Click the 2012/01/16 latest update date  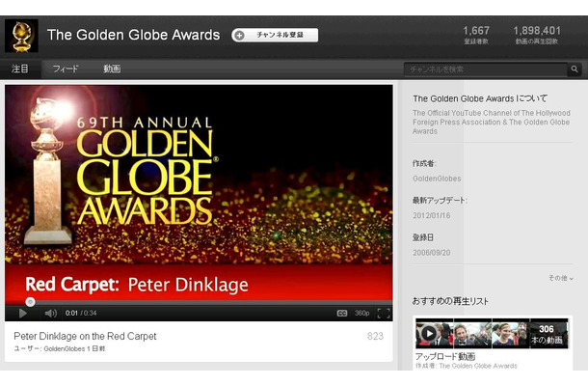pos(432,215)
